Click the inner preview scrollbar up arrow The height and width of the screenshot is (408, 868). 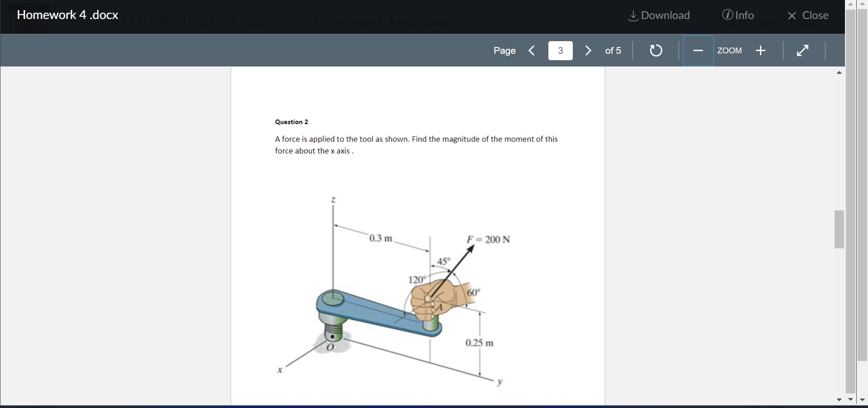(x=839, y=73)
